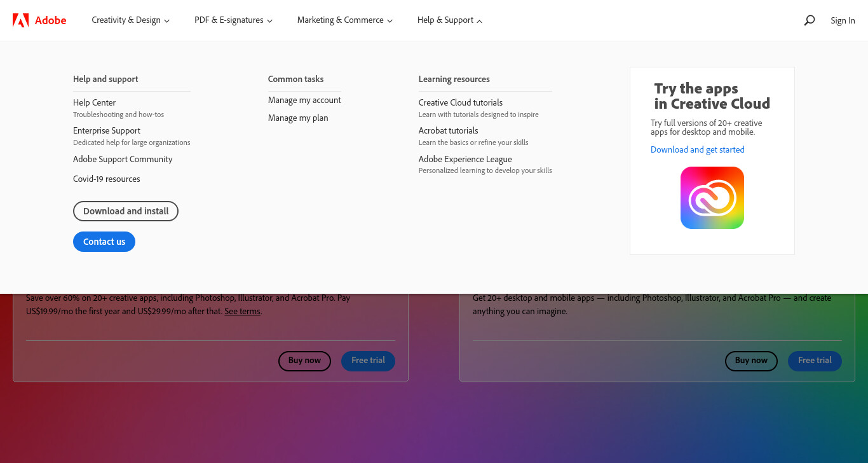Open the Help Center link
Image resolution: width=868 pixels, height=463 pixels.
[x=94, y=102]
